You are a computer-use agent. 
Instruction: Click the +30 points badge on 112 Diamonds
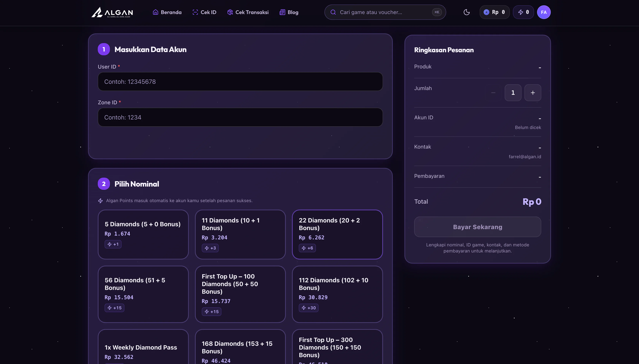(308, 308)
